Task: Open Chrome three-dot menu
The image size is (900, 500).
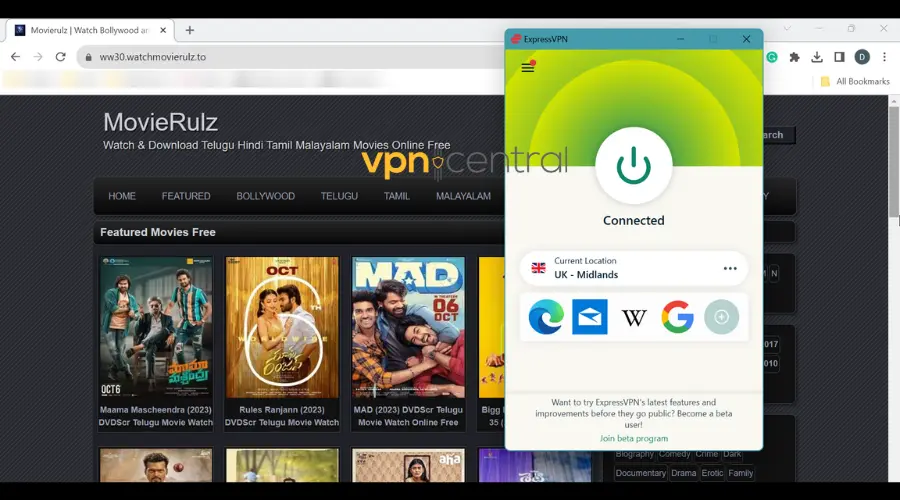Action: [x=885, y=57]
